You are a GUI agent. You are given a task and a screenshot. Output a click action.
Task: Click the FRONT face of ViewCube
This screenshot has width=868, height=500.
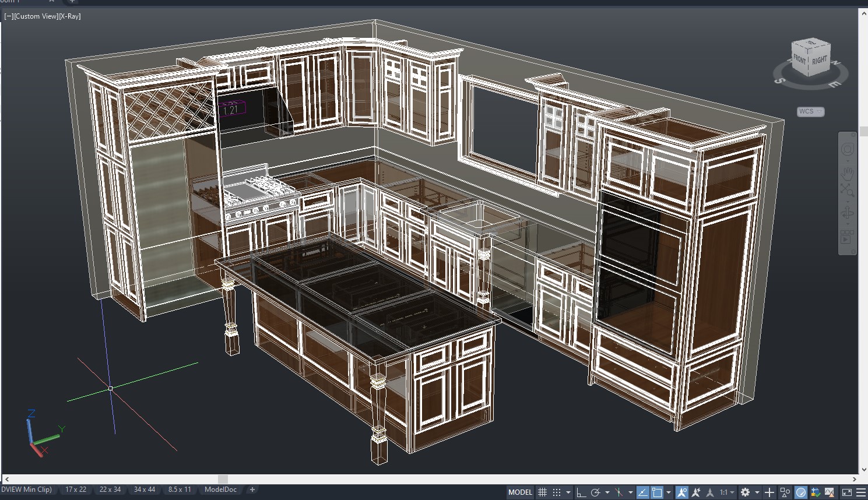point(799,60)
